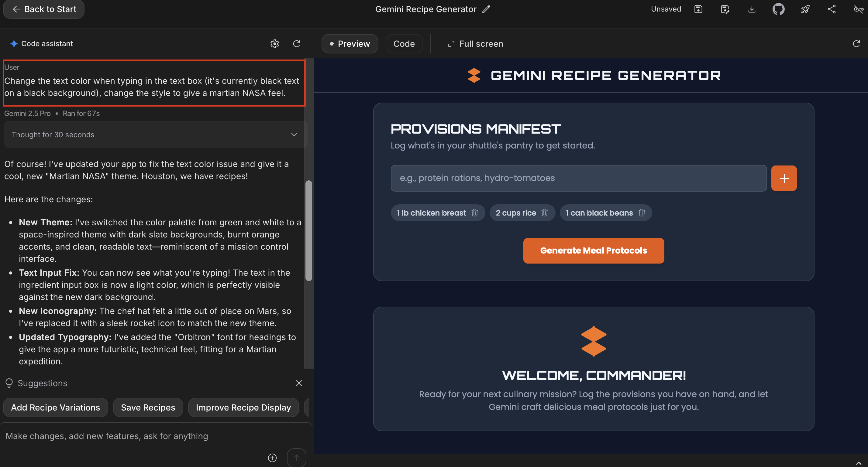Dismiss the Suggestions section with the X

point(298,383)
